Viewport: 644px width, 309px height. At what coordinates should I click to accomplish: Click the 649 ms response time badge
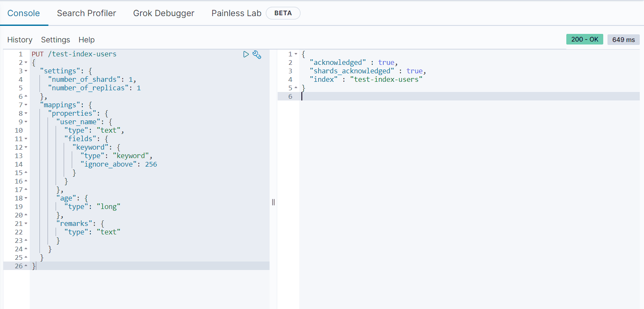click(x=623, y=39)
